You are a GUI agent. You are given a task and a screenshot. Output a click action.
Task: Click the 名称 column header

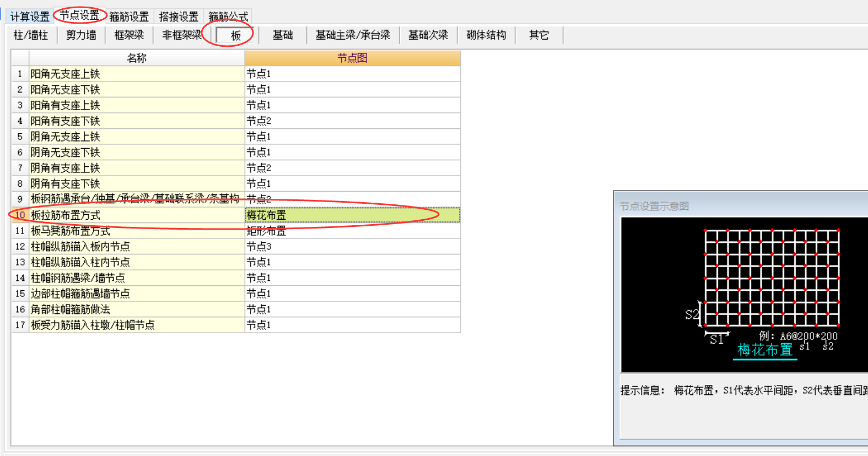coord(137,58)
